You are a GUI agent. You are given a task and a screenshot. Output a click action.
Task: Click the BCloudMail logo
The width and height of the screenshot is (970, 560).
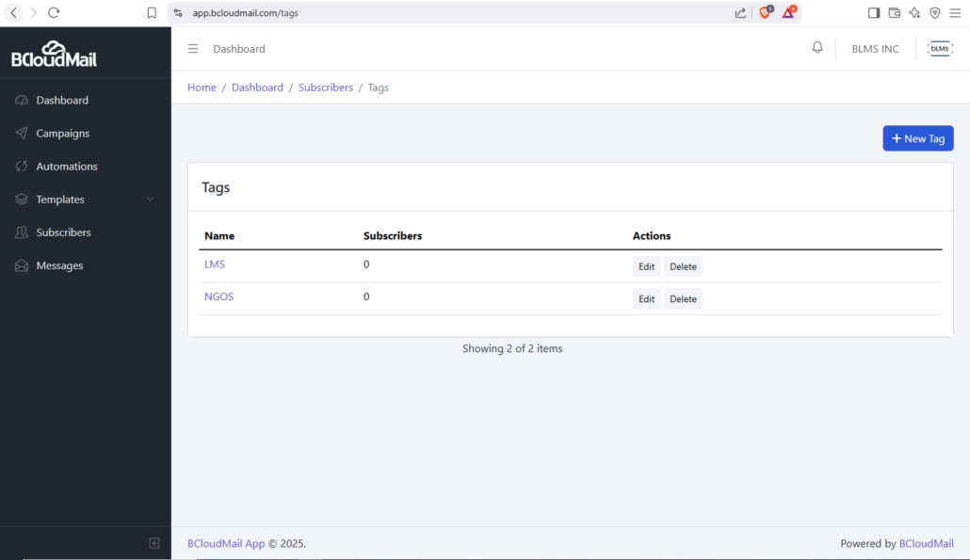[x=54, y=54]
